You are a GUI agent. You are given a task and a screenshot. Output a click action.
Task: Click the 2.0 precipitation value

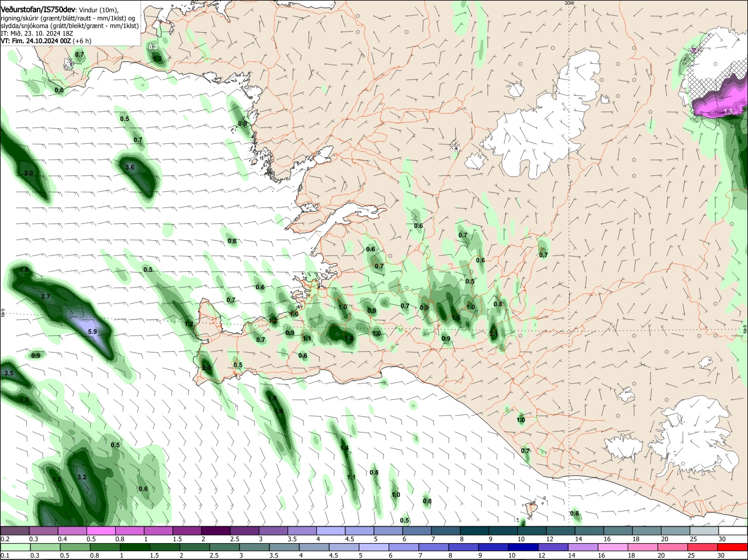(x=29, y=173)
